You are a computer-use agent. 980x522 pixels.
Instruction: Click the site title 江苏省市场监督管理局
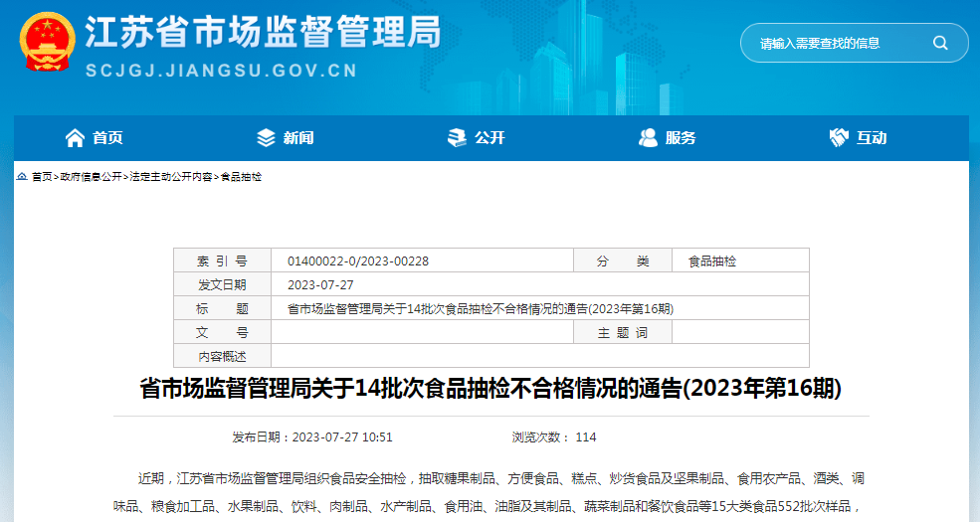(263, 33)
